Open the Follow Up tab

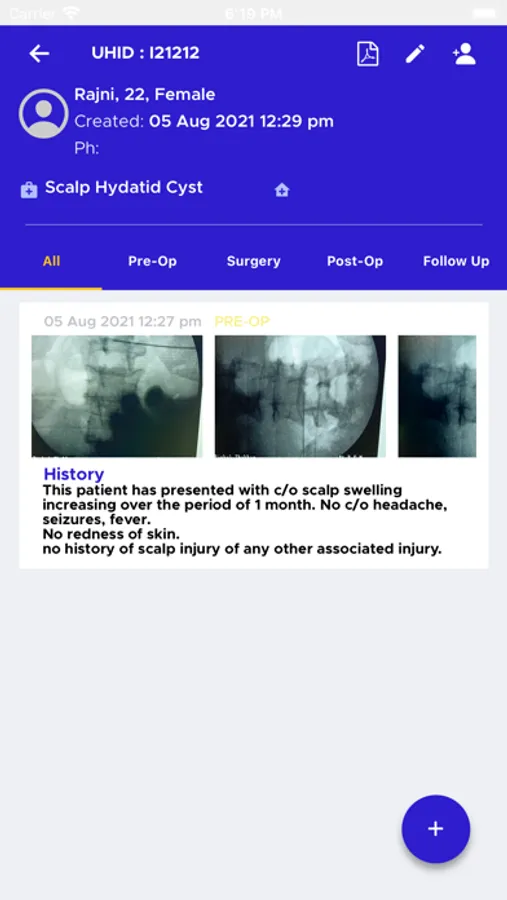pyautogui.click(x=456, y=261)
